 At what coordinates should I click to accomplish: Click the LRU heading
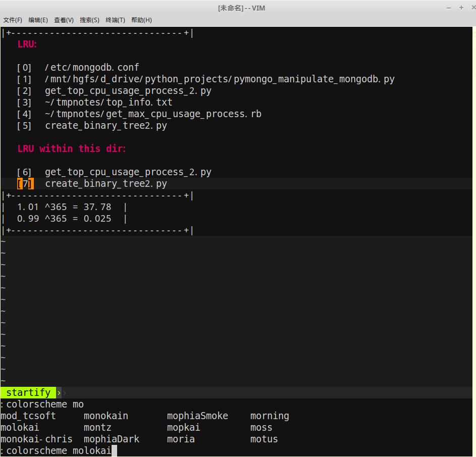(27, 44)
